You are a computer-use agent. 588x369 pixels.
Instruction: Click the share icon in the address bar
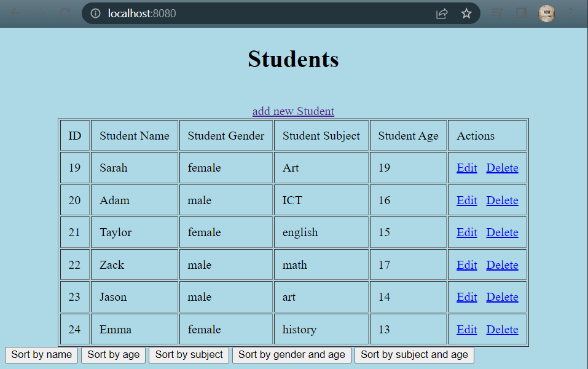pos(442,13)
